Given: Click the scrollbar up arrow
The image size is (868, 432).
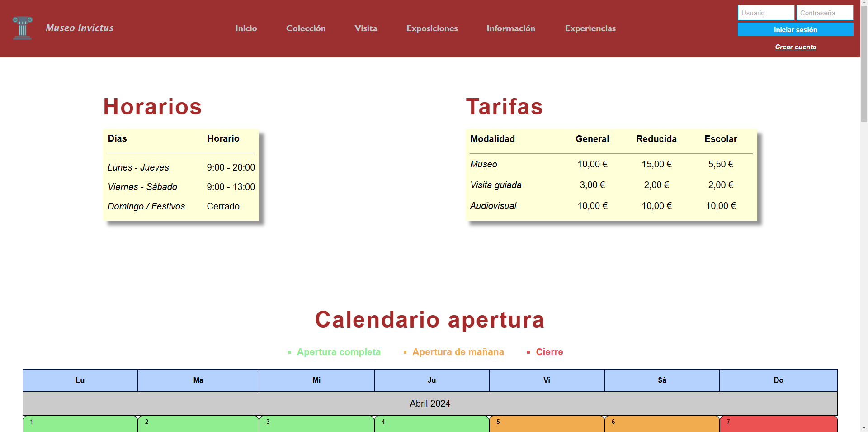Looking at the screenshot, I should 864,3.
